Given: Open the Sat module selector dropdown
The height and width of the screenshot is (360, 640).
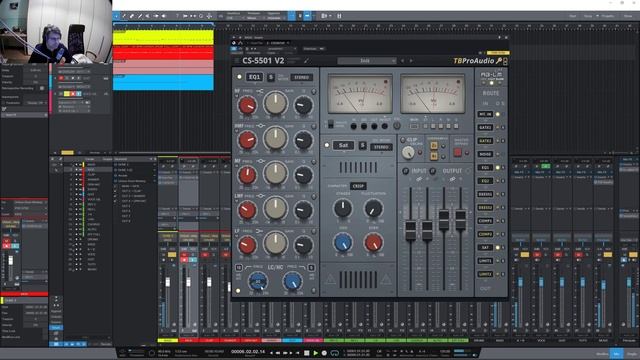Looking at the screenshot, I should [x=343, y=145].
